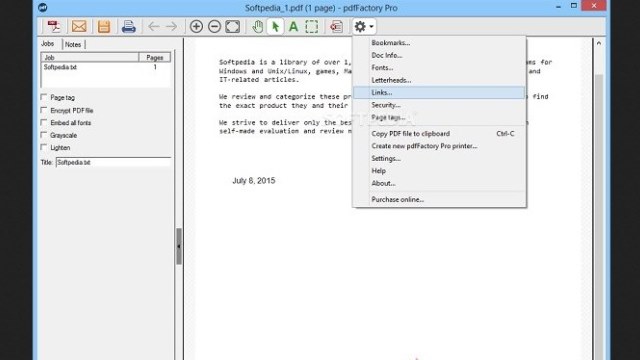Click the orange save disk icon
640x360 pixels.
coord(104,27)
